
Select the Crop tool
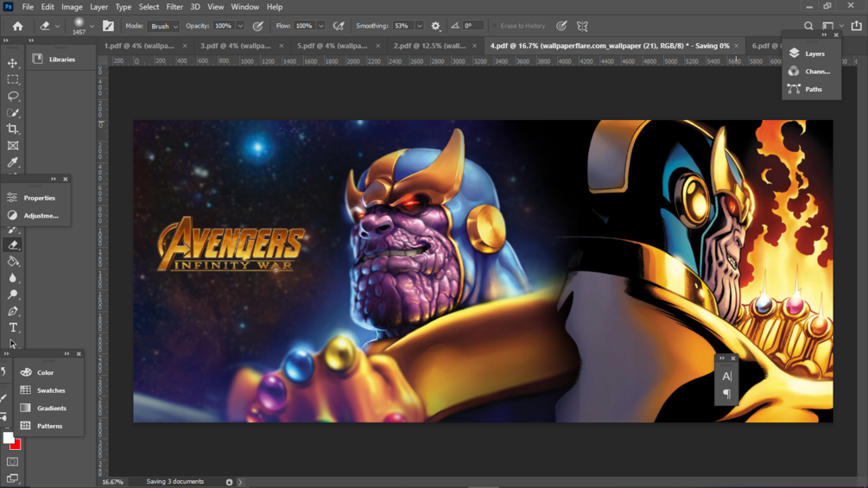coord(13,129)
